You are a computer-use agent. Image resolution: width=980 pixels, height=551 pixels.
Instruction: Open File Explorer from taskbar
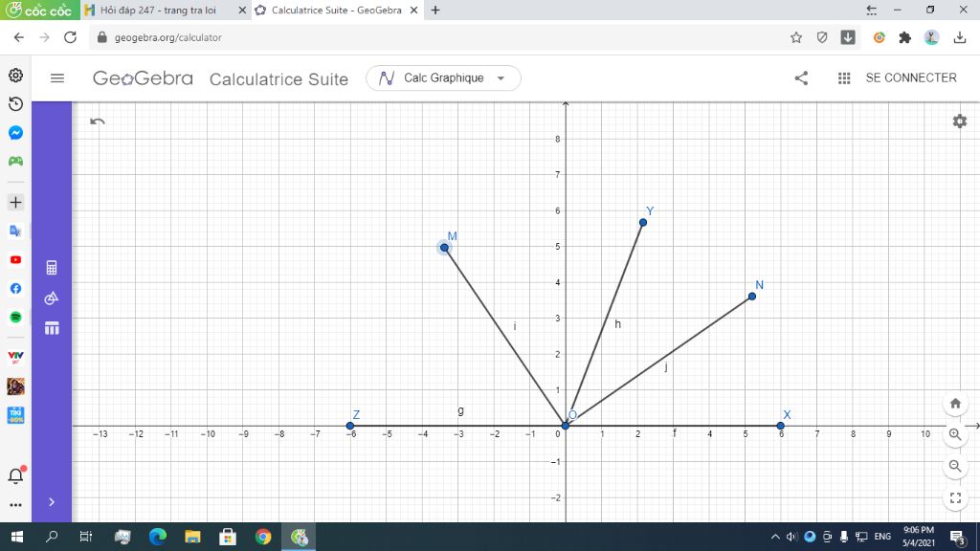pyautogui.click(x=192, y=537)
